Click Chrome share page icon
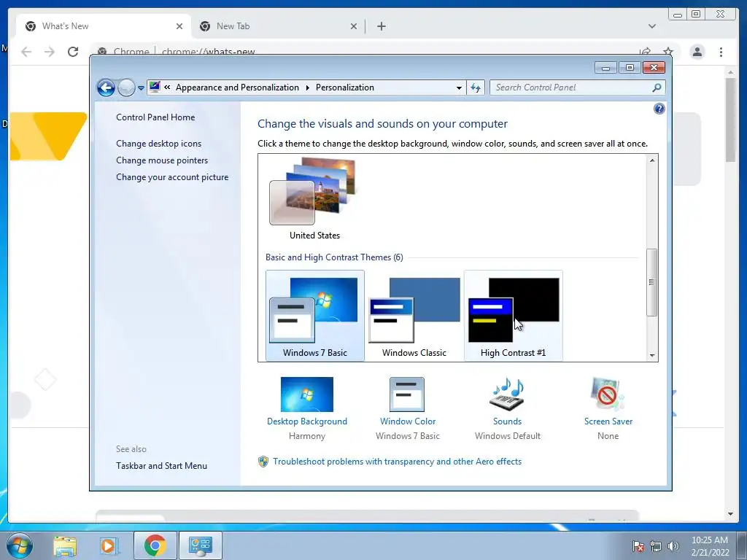This screenshot has height=560, width=747. [645, 52]
